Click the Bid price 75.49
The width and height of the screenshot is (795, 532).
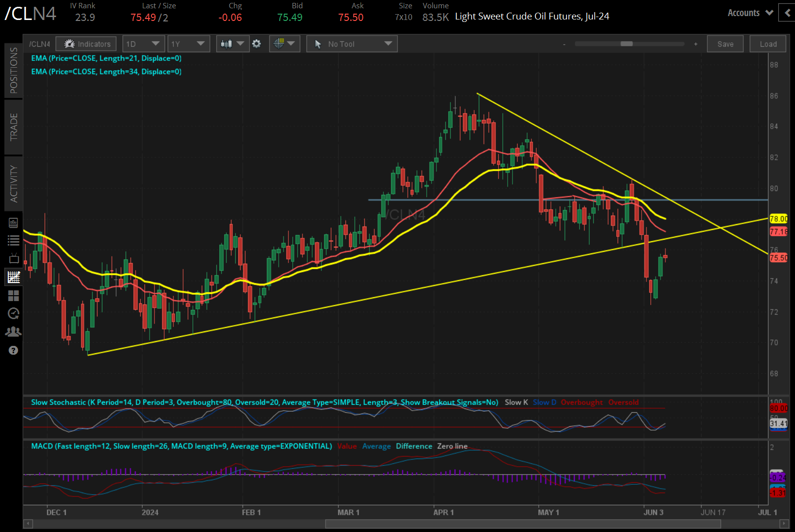click(290, 18)
